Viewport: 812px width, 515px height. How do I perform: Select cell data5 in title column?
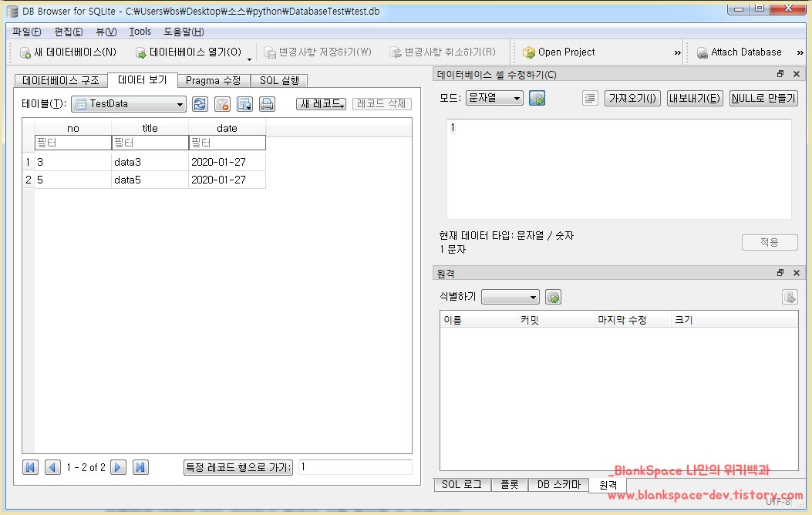tap(150, 180)
